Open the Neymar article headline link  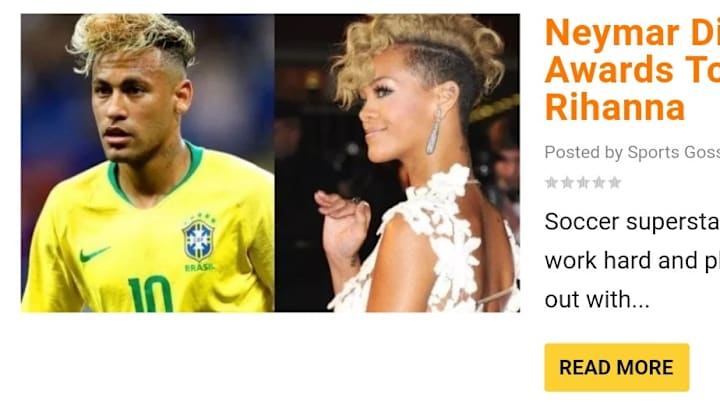point(632,70)
